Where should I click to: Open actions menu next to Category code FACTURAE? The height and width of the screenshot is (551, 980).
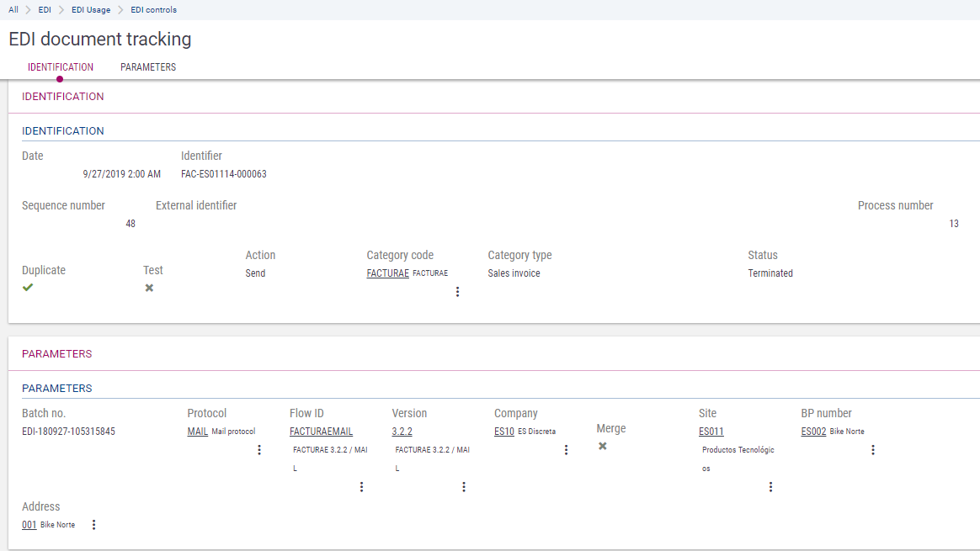[x=457, y=292]
